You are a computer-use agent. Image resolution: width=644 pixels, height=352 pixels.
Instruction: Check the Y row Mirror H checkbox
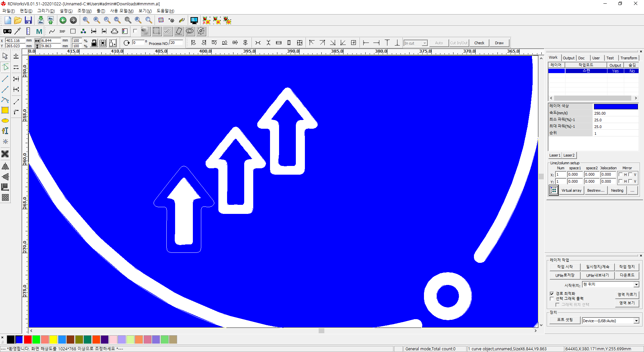(x=621, y=181)
